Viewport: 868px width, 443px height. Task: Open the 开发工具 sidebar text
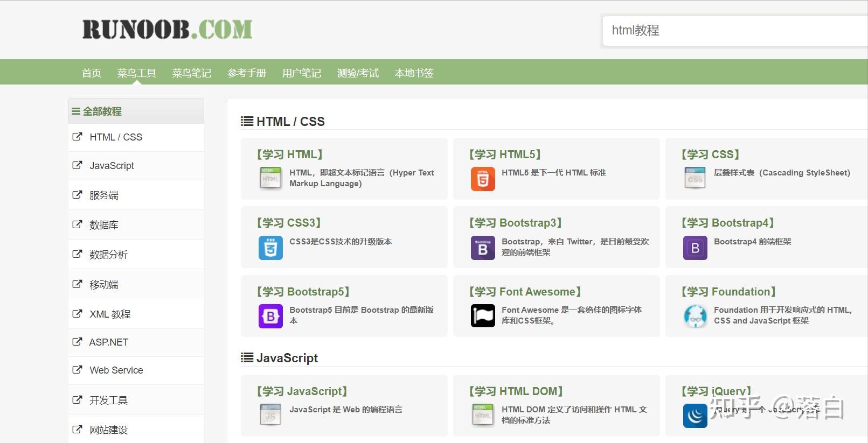tap(108, 400)
